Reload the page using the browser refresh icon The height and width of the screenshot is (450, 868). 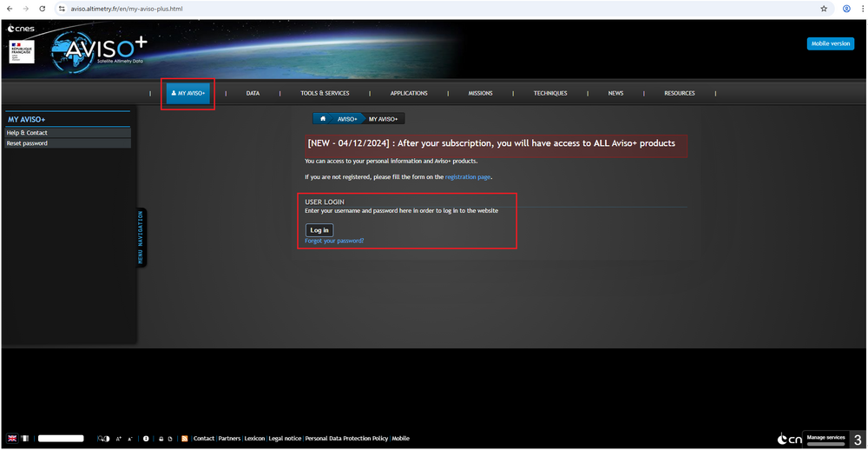(x=42, y=9)
